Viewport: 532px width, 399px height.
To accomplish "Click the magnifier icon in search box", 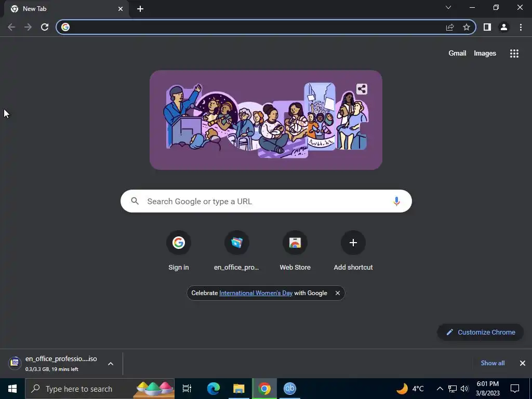I will tap(135, 201).
